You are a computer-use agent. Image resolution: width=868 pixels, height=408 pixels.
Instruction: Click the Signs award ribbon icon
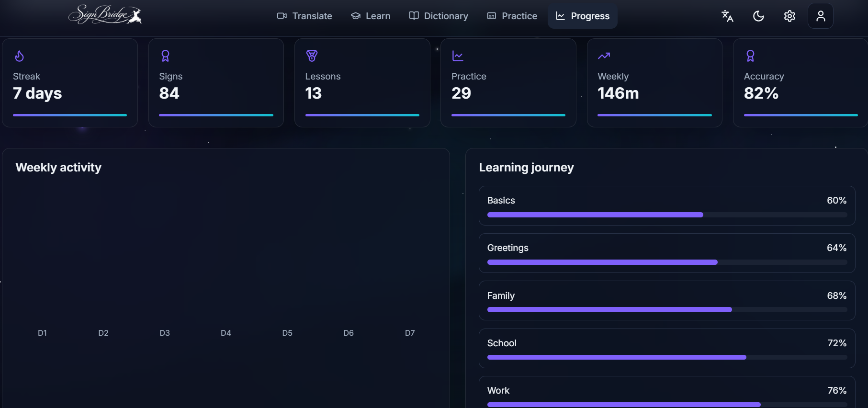165,56
